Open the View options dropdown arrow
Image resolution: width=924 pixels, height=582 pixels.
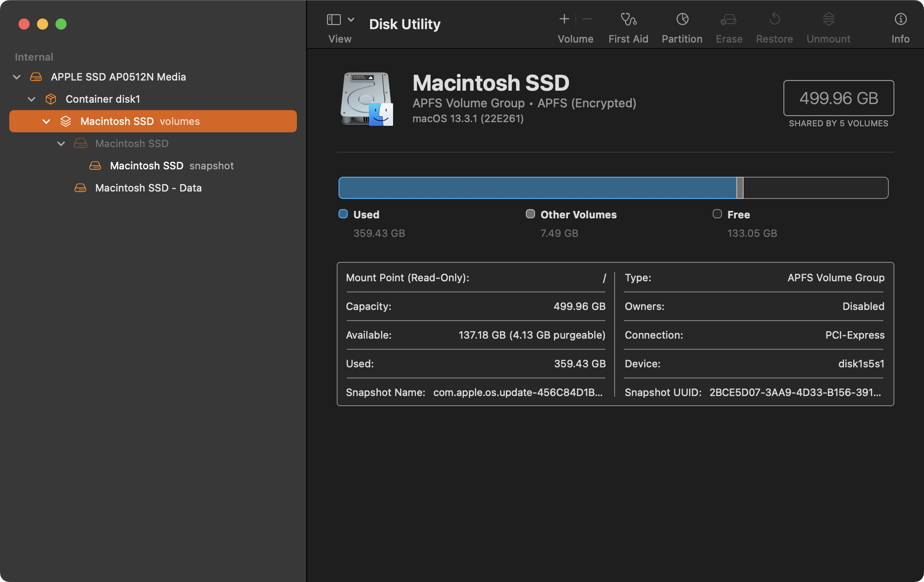click(x=351, y=19)
